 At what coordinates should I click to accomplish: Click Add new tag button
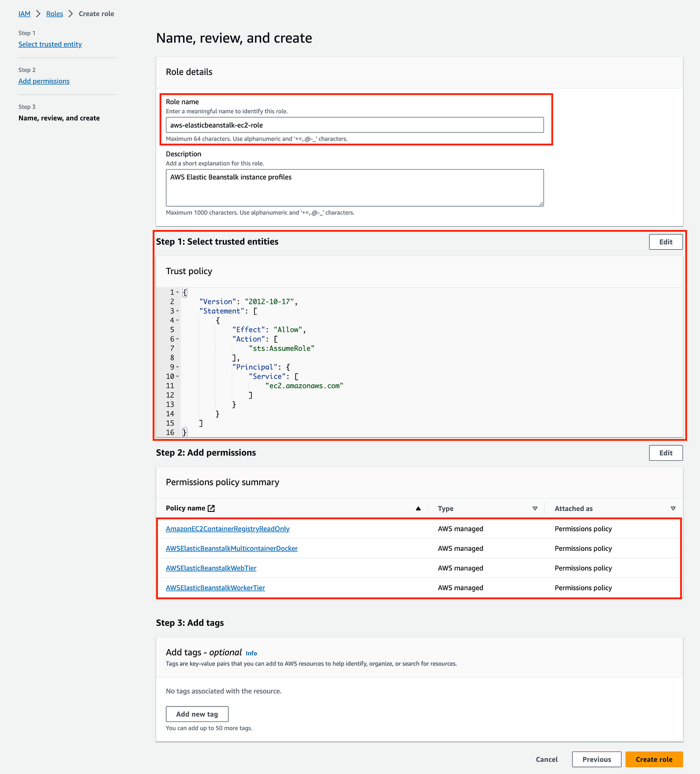pos(197,714)
